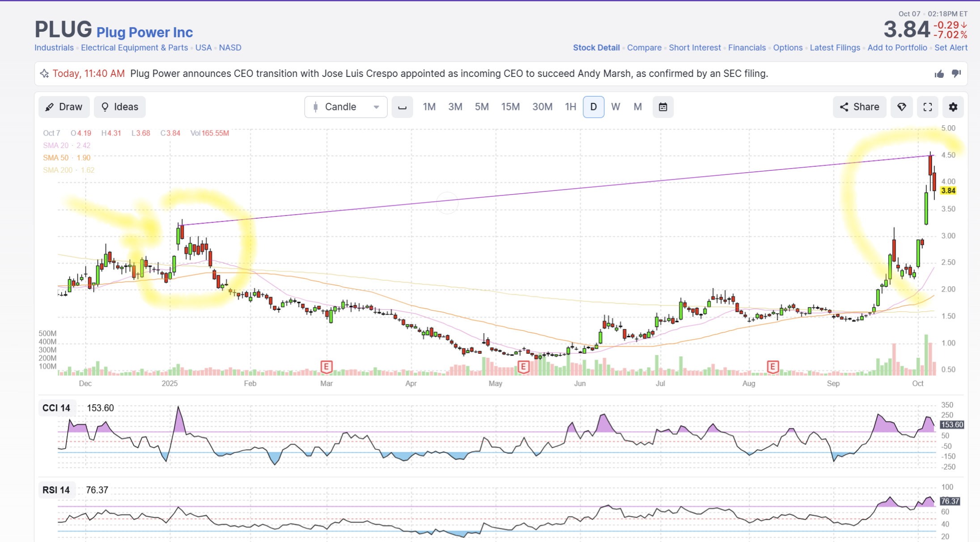Select the D daily timeframe
The image size is (980, 542).
[x=594, y=107]
